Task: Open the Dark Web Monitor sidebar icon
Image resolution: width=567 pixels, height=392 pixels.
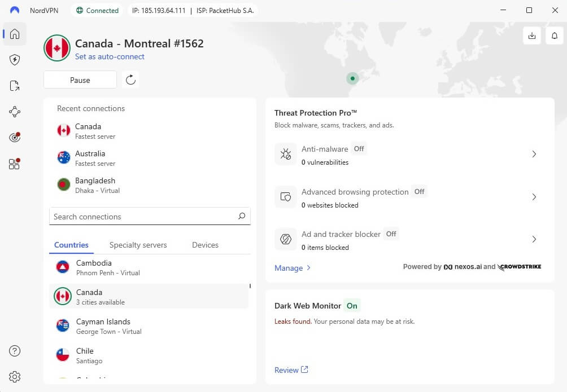Action: (x=14, y=137)
